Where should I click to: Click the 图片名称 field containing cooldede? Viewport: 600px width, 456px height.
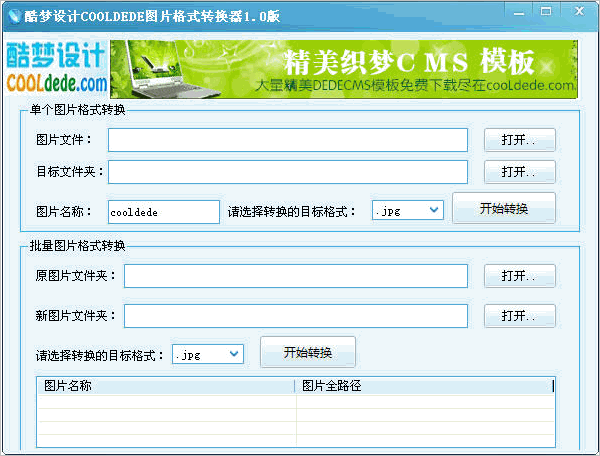pos(163,212)
